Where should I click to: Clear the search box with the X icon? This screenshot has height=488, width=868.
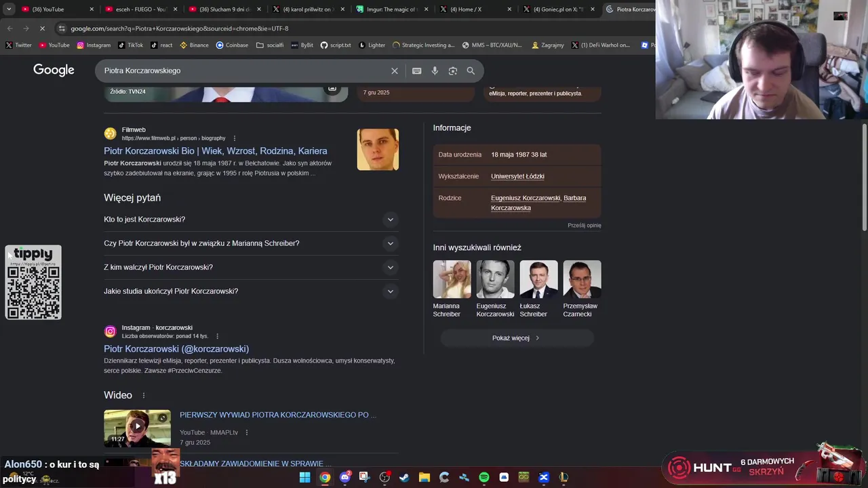coord(395,70)
